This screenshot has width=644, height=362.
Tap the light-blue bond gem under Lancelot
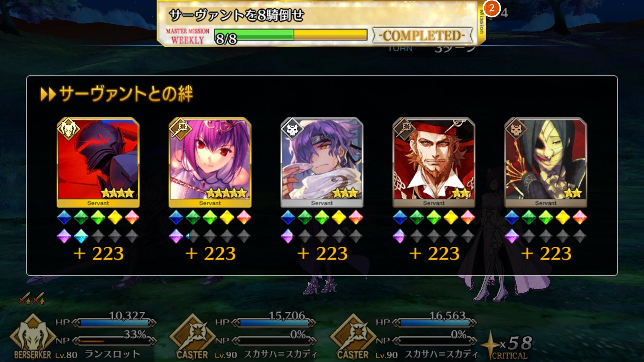coord(81,236)
